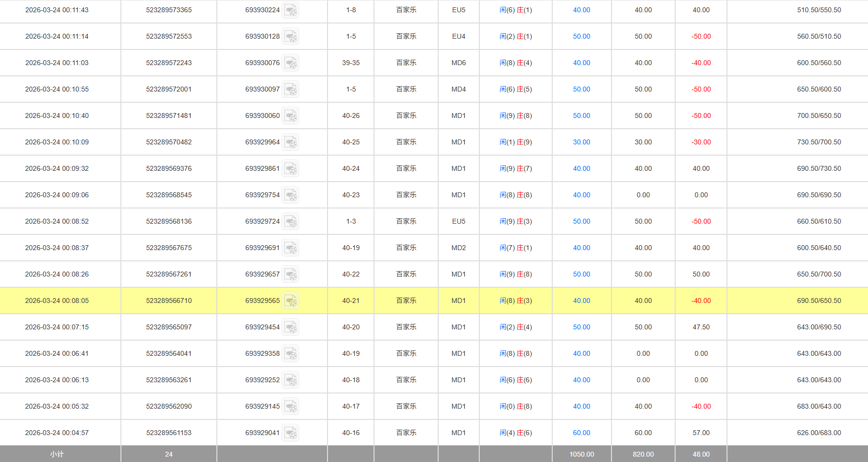Click 60.00 bet amount for order 523289561153
The image size is (868, 462).
[x=581, y=433]
